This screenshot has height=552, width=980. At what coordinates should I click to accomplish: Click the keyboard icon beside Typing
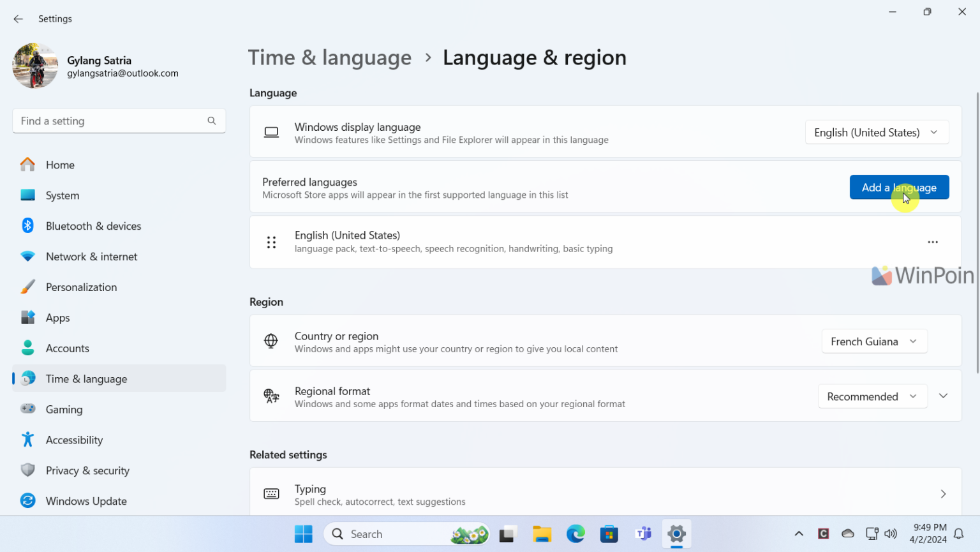pos(271,494)
